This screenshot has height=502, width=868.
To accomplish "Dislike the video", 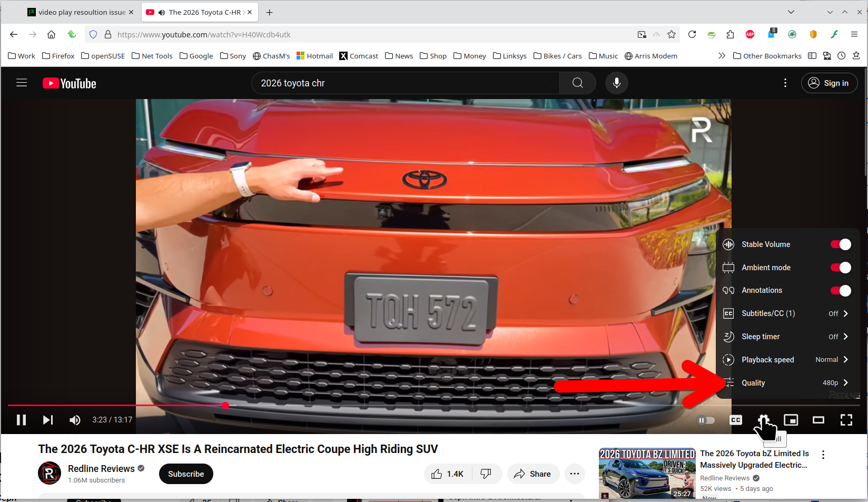I will tap(486, 474).
